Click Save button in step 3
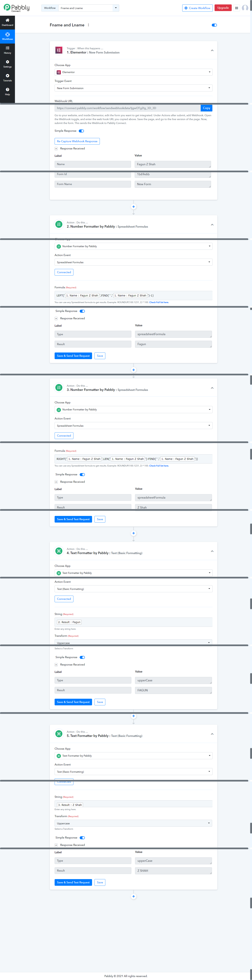 100,519
